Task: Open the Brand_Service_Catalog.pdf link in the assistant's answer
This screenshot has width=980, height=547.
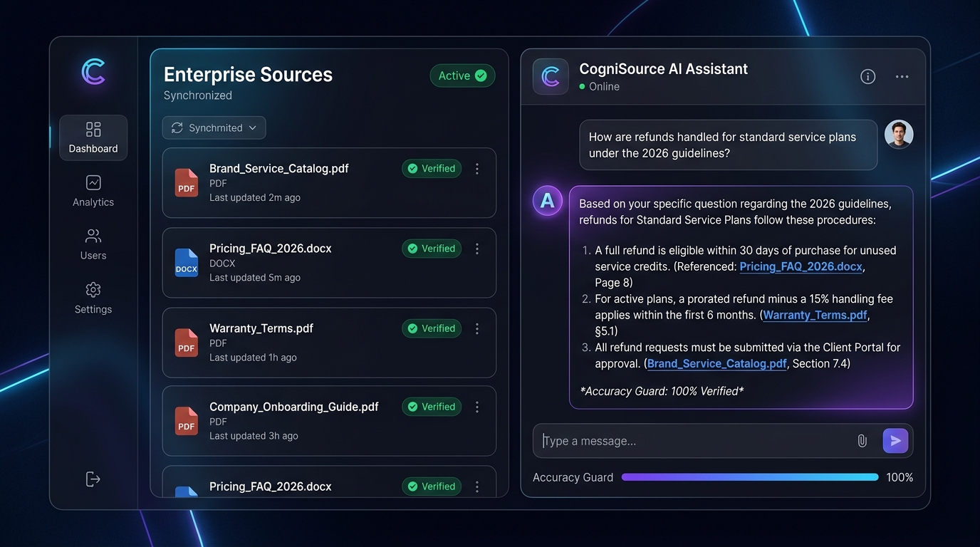Action: coord(717,363)
